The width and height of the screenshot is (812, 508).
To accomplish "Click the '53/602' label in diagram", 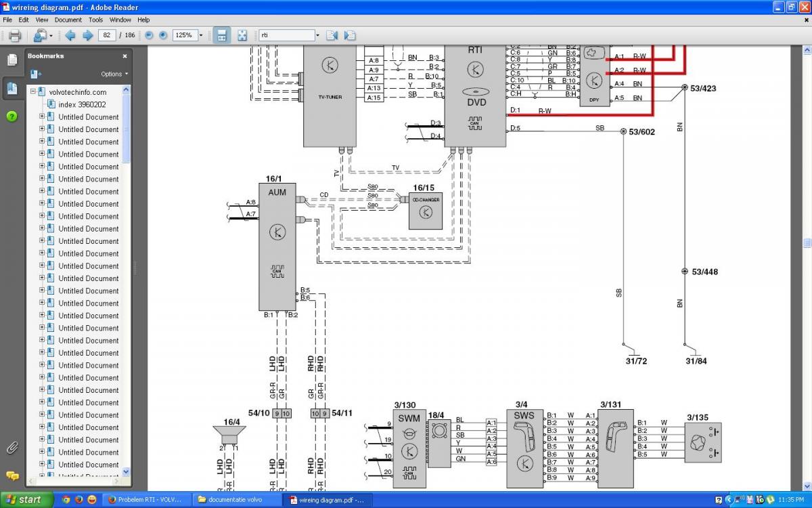I will (641, 132).
